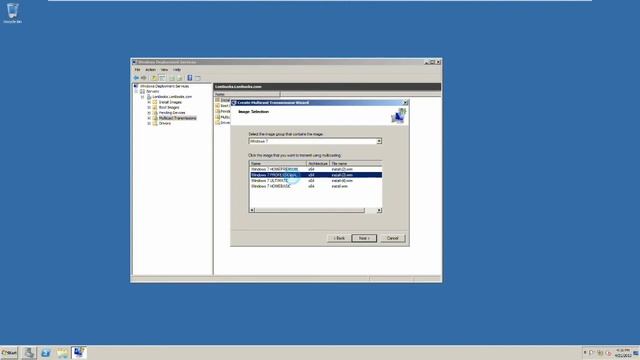Expand the Install Images node

(x=149, y=102)
